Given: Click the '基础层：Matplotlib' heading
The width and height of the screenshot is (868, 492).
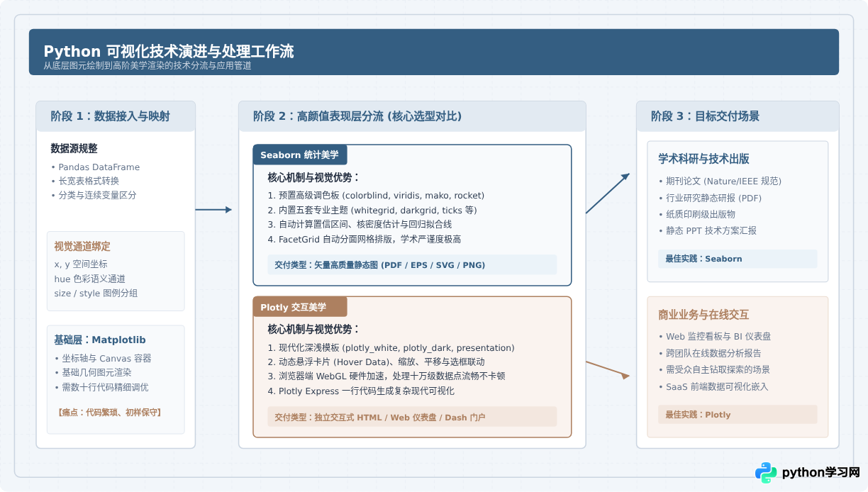Looking at the screenshot, I should coord(100,340).
